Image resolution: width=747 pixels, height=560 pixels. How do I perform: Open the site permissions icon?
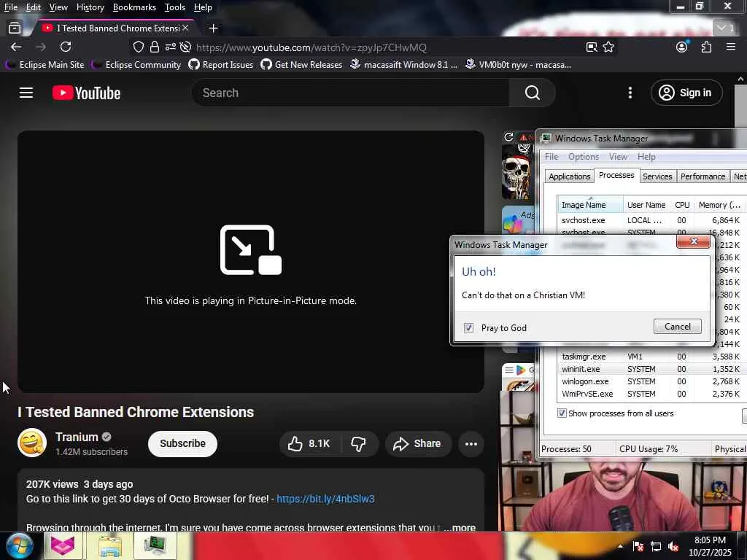[x=171, y=47]
